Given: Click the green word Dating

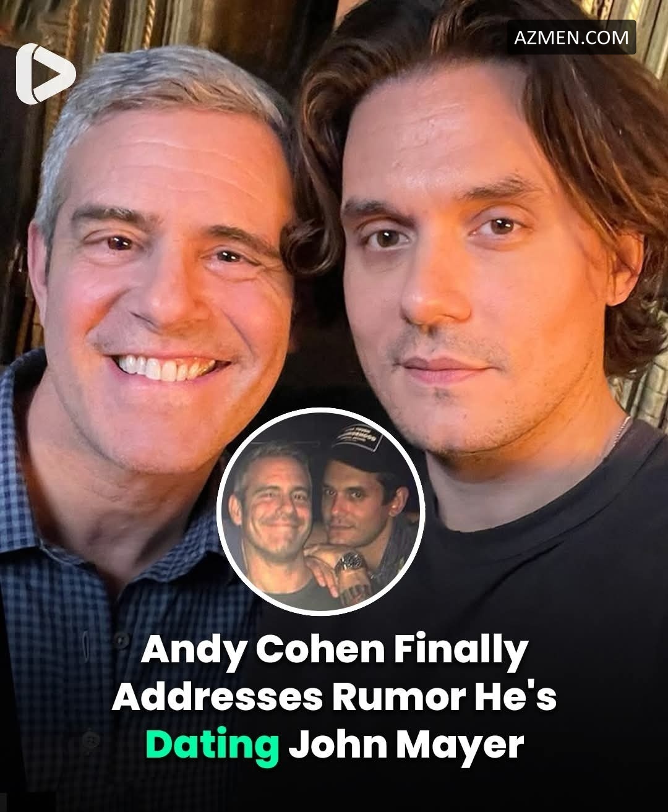Looking at the screenshot, I should click(x=212, y=744).
